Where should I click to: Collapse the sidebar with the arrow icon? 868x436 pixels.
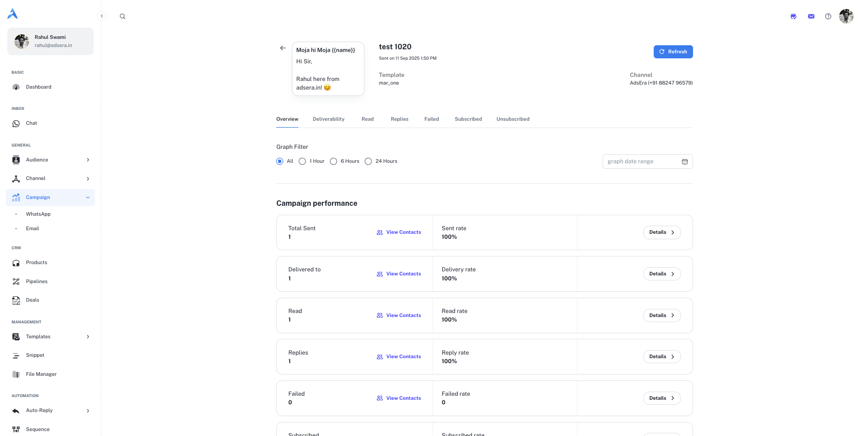pos(102,16)
